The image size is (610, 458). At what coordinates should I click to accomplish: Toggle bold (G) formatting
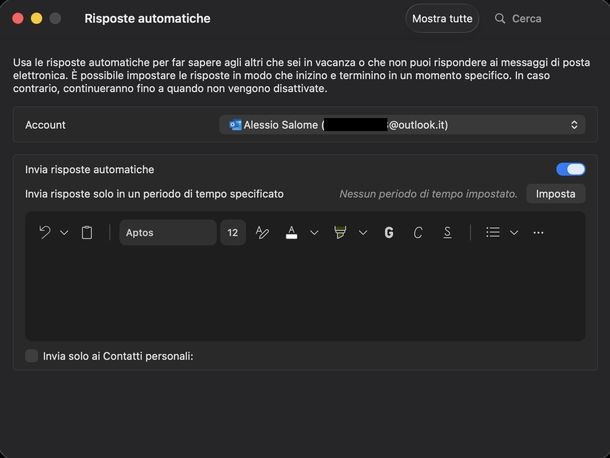pyautogui.click(x=389, y=233)
